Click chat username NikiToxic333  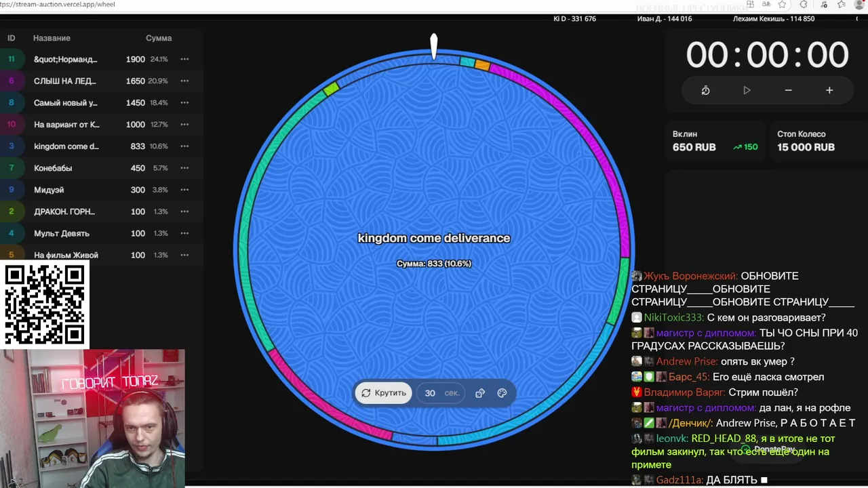click(674, 317)
